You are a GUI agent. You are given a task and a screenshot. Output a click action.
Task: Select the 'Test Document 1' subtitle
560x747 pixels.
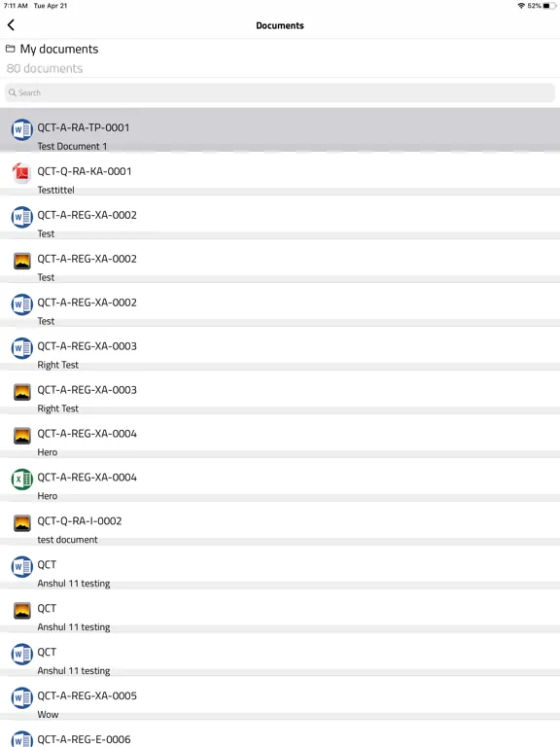72,146
